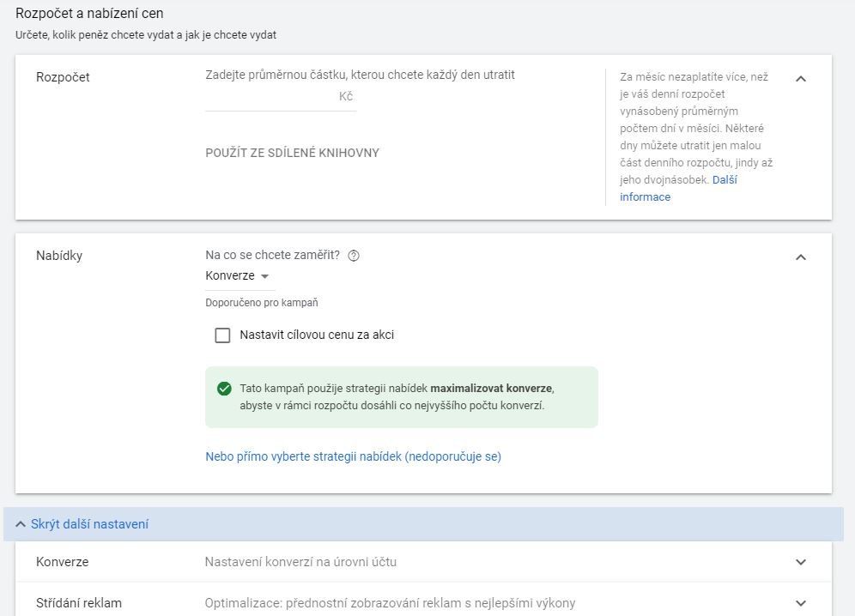Open the 'Další informace' link

point(678,188)
